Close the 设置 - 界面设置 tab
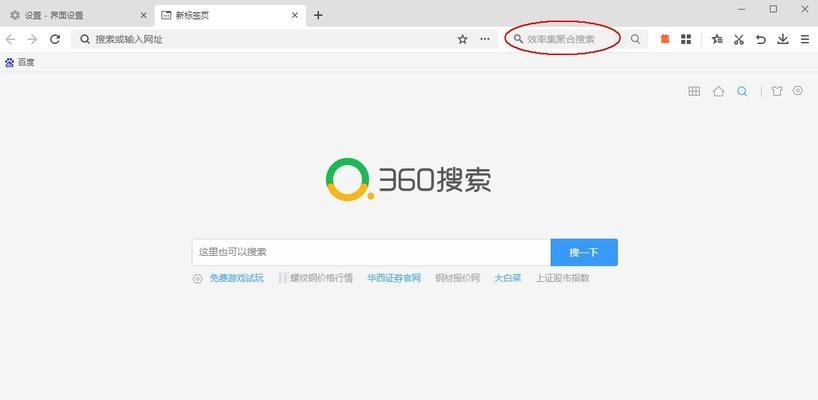Viewport: 818px width, 400px height. click(143, 15)
